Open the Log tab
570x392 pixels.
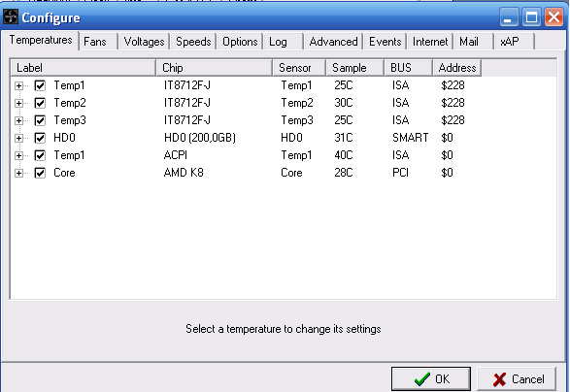coord(284,42)
